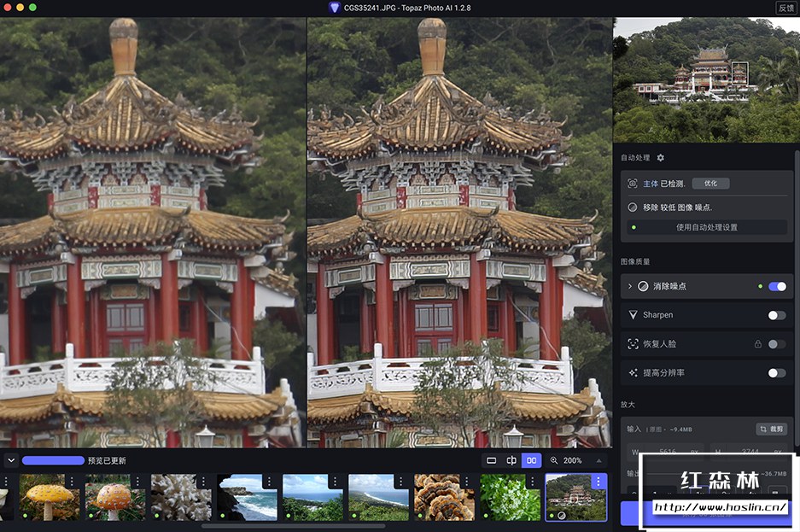Expand the 消除噪点 settings chevron
This screenshot has height=532, width=800.
pos(629,286)
